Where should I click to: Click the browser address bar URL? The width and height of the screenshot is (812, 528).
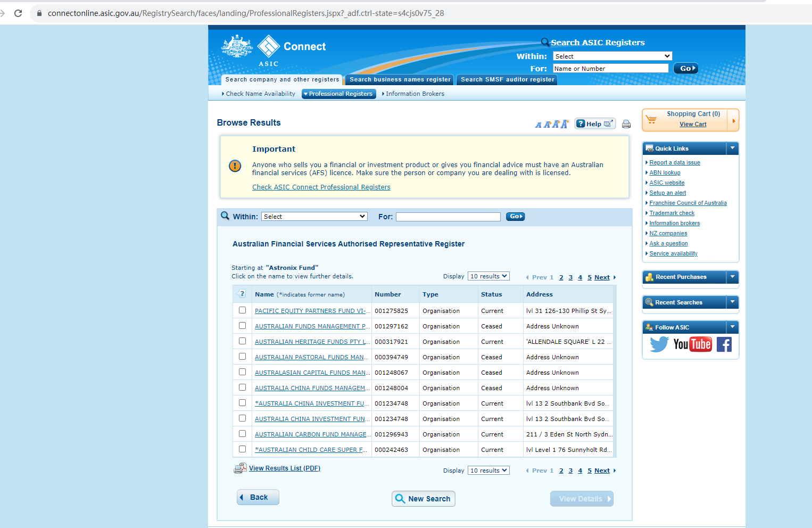click(x=246, y=13)
